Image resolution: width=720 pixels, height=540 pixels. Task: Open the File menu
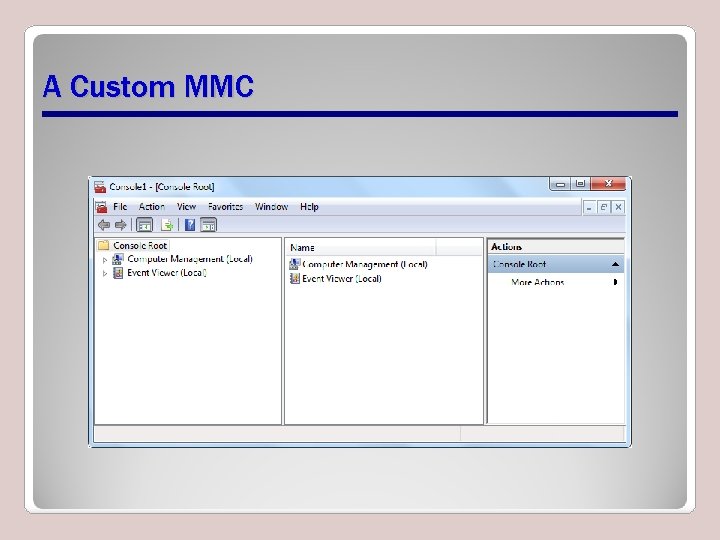(x=120, y=207)
